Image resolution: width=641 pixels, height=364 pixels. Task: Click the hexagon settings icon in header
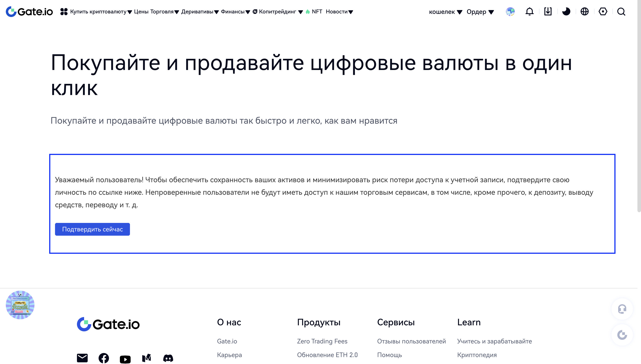tap(603, 11)
